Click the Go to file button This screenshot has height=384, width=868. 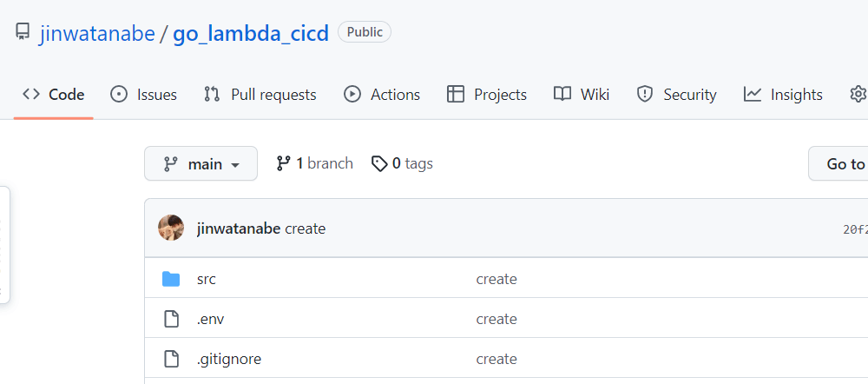[838, 163]
